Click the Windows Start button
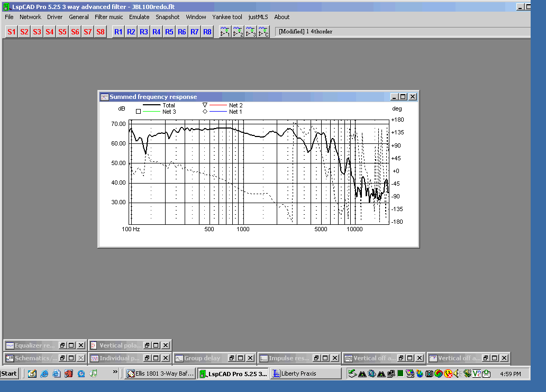This screenshot has height=392, width=546. tap(9, 373)
